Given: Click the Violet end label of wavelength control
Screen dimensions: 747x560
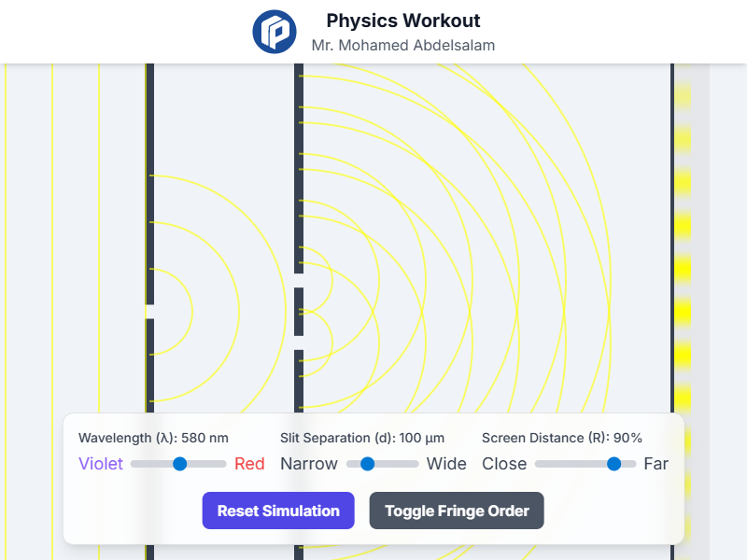Looking at the screenshot, I should point(100,464).
